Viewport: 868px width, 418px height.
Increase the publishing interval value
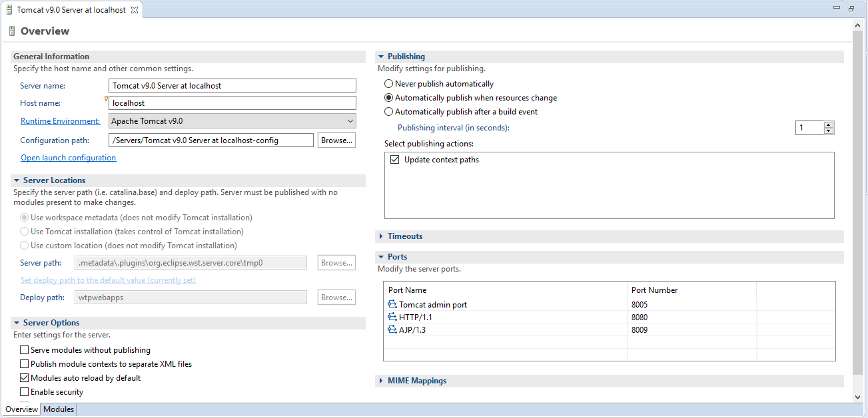[x=829, y=124]
